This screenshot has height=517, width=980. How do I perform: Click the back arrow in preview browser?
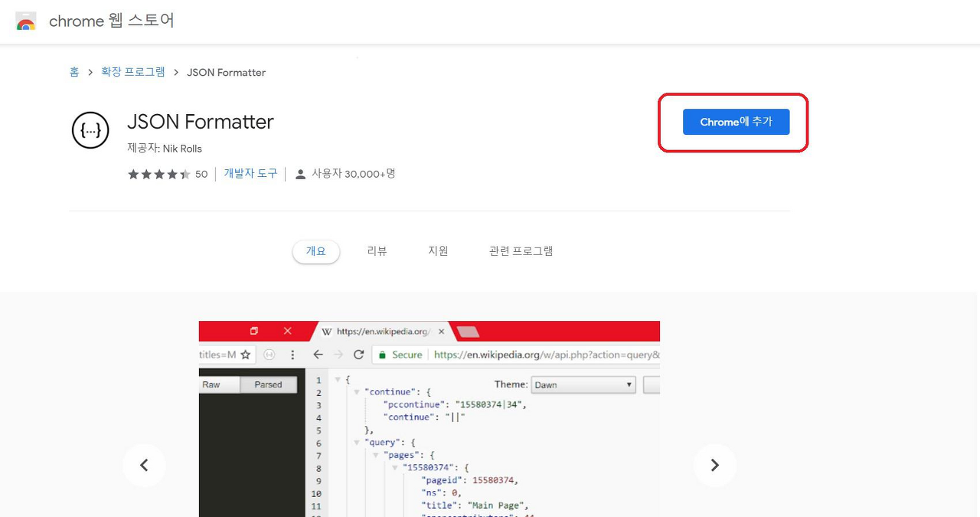tap(318, 355)
